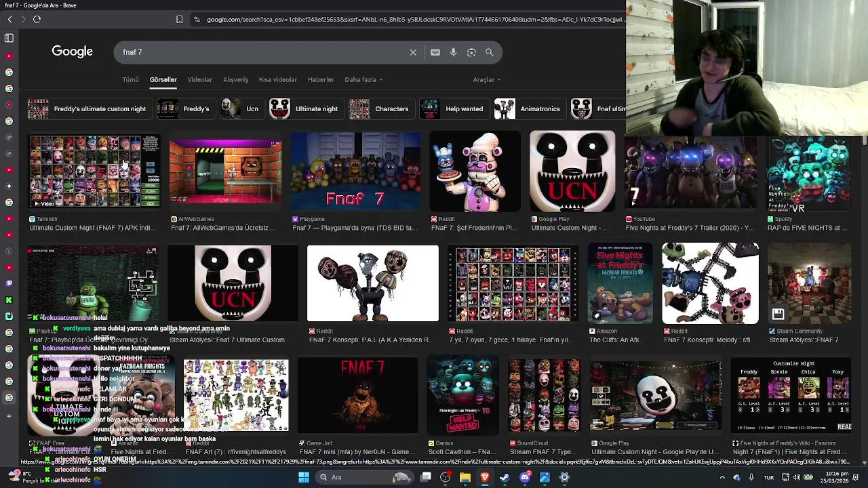Filter by Freddy's ultimate custom night chip
The width and height of the screenshot is (868, 488).
tap(89, 108)
